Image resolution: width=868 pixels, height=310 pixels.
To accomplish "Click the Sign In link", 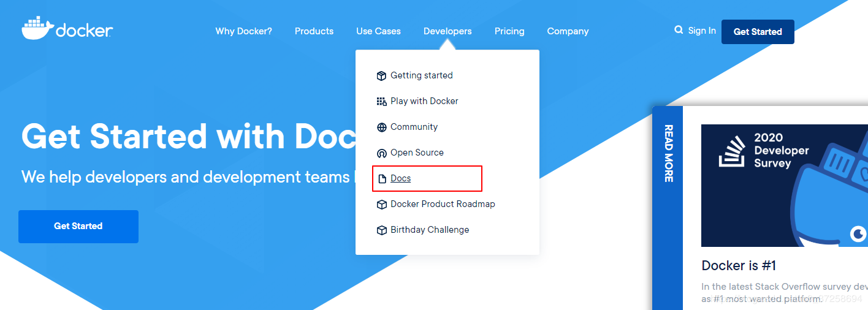I will point(702,31).
